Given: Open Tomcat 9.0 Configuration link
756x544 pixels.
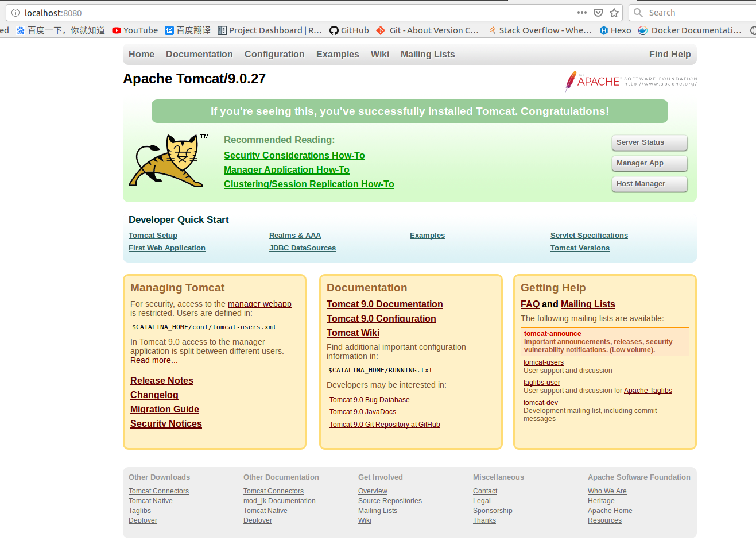Looking at the screenshot, I should pyautogui.click(x=381, y=318).
